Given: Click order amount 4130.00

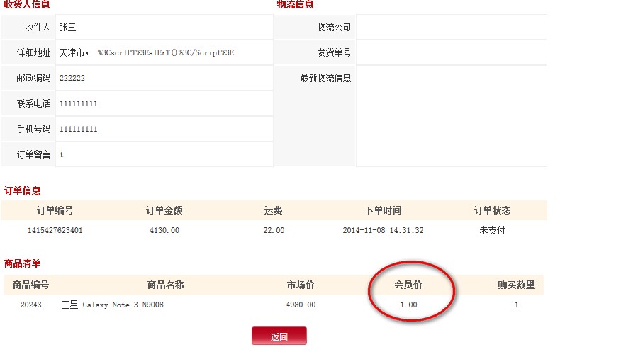Looking at the screenshot, I should click(x=164, y=230).
